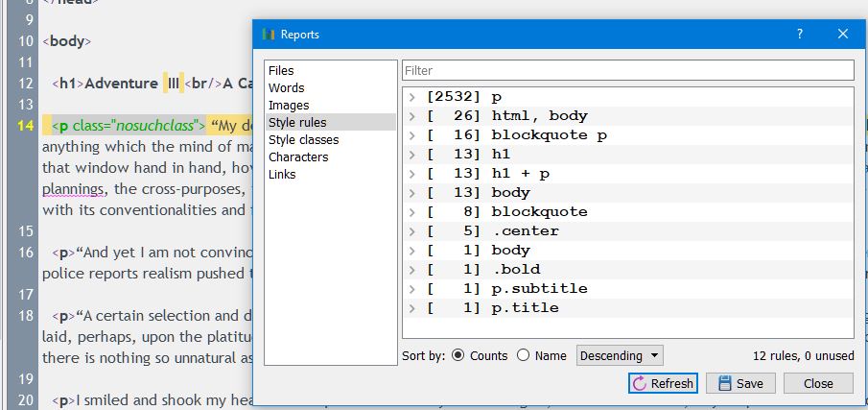Click the body tag on line 10

[x=66, y=41]
